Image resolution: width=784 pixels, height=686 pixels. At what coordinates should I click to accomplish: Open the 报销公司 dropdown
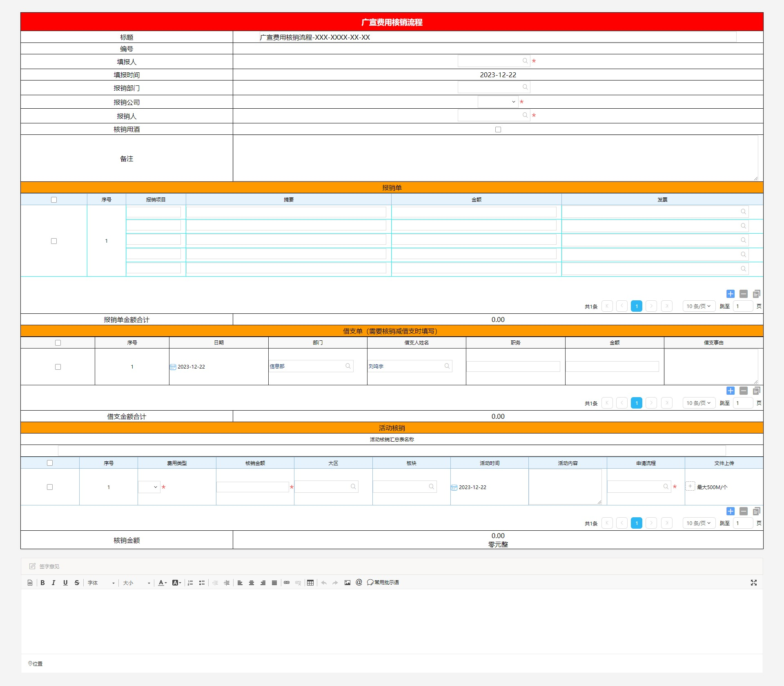coord(498,102)
